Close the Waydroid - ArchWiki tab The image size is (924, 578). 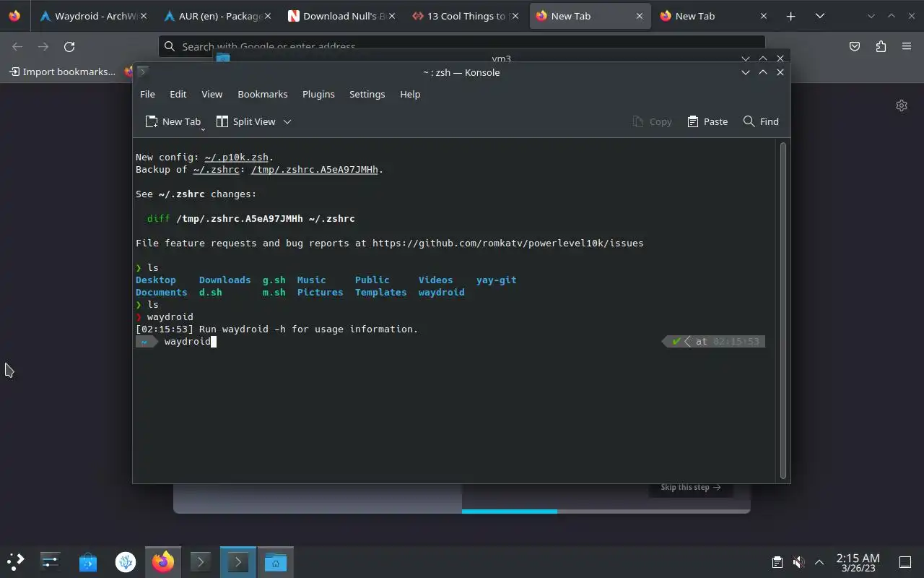(143, 16)
